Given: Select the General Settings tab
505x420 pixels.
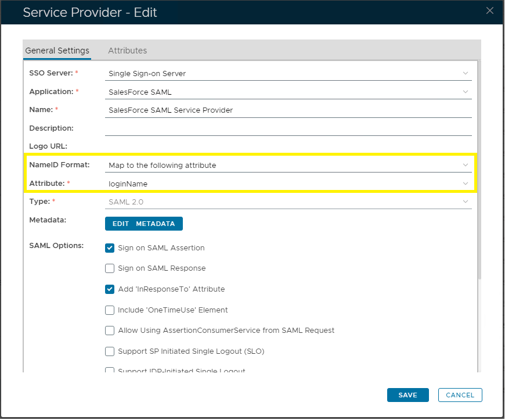Looking at the screenshot, I should point(57,51).
